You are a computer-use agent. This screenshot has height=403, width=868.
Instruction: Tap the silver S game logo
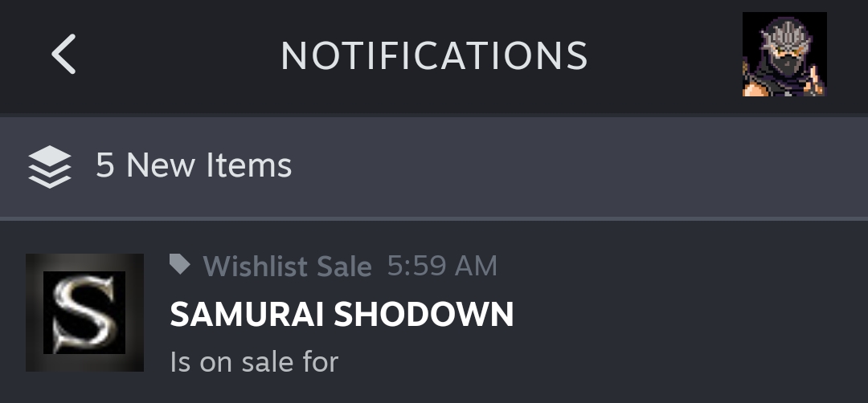tap(84, 313)
